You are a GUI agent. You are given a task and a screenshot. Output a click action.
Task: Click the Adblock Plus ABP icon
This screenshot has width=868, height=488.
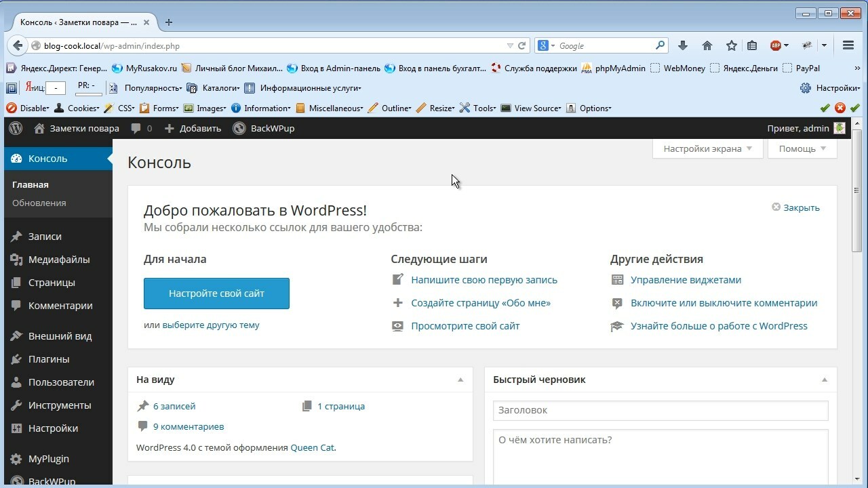point(776,45)
